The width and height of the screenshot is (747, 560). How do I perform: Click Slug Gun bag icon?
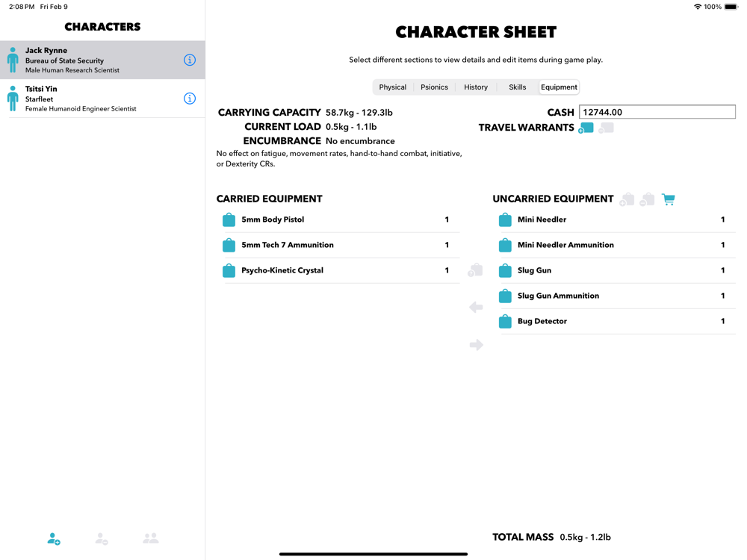point(505,270)
